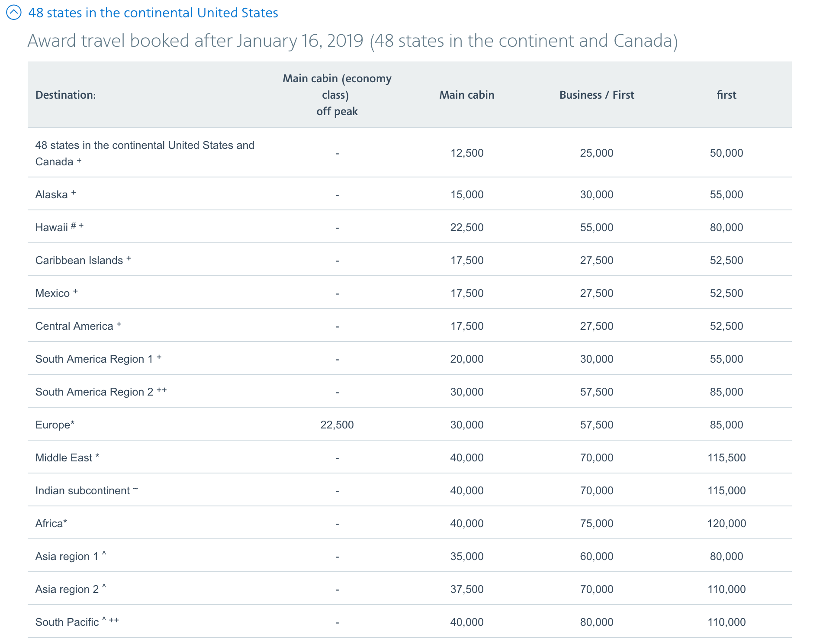The height and width of the screenshot is (644, 823).
Task: Select the 'Africa*' destination label
Action: tap(51, 523)
